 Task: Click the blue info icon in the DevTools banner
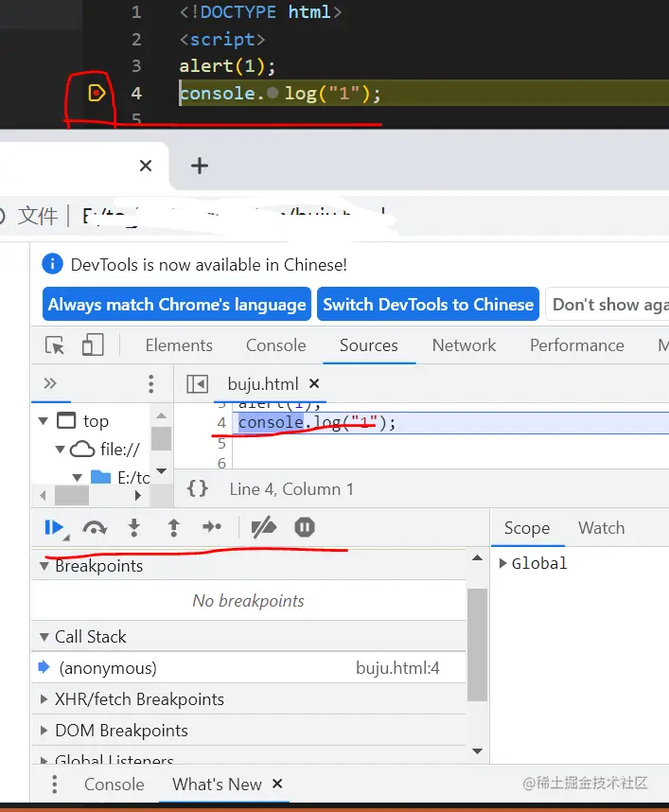pyautogui.click(x=52, y=264)
